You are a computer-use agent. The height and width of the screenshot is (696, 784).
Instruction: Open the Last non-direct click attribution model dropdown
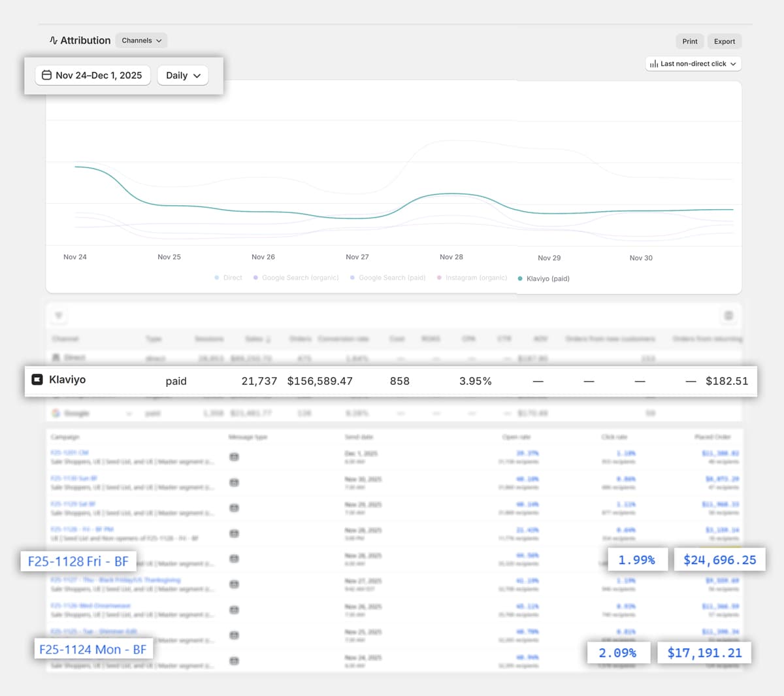pyautogui.click(x=694, y=63)
